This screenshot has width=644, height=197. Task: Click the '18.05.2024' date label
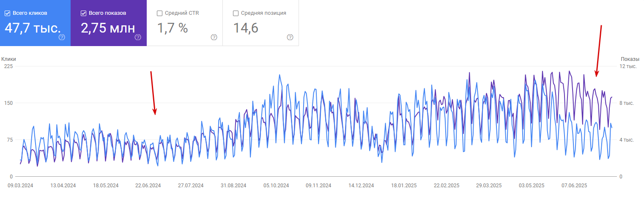(x=106, y=186)
